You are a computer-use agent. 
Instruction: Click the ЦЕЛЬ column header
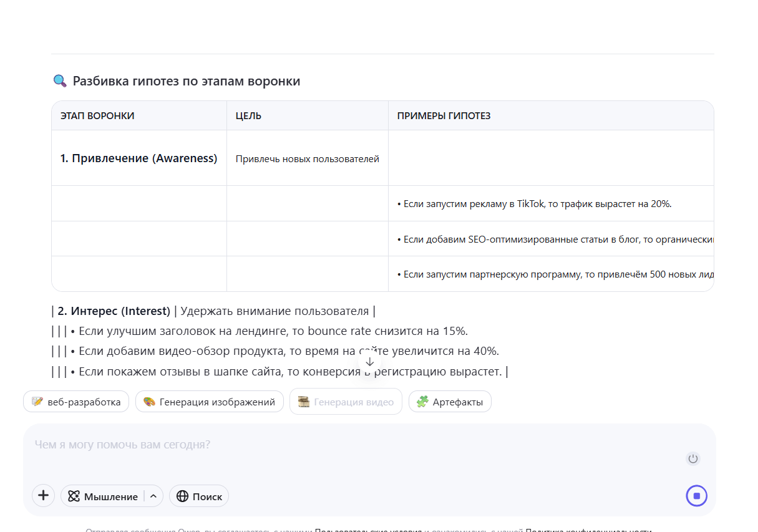coord(248,116)
